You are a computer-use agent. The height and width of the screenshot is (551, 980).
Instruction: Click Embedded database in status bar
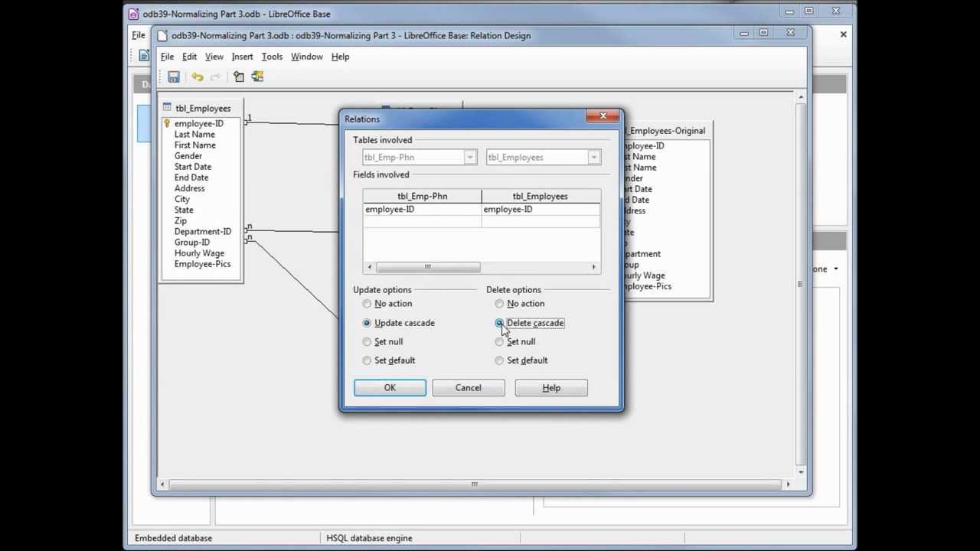tap(174, 538)
